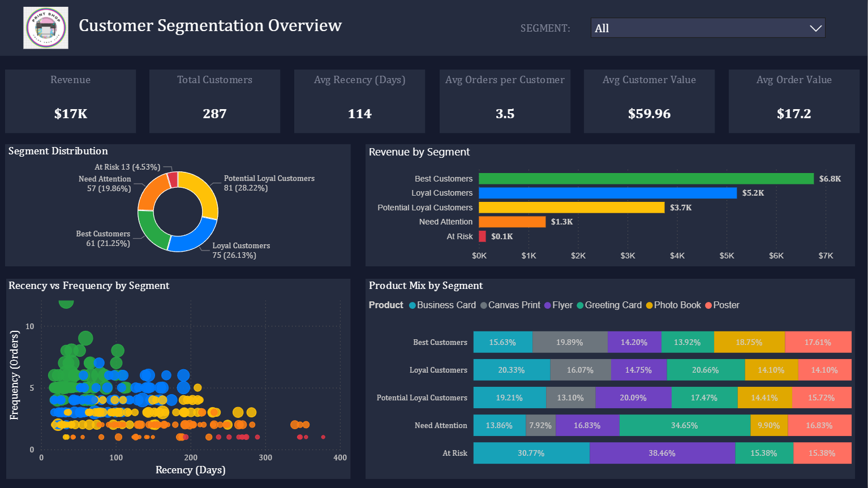Select Business Card legend marker
Screen dimensions: 868x488
[x=412, y=305]
